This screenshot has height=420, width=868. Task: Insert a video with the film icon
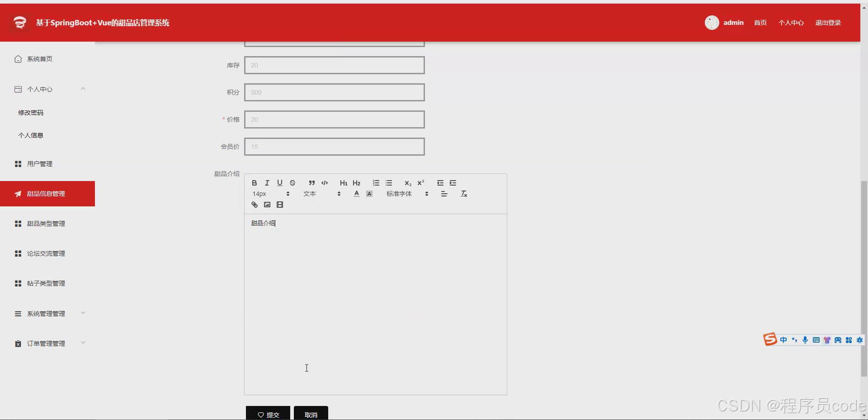279,205
